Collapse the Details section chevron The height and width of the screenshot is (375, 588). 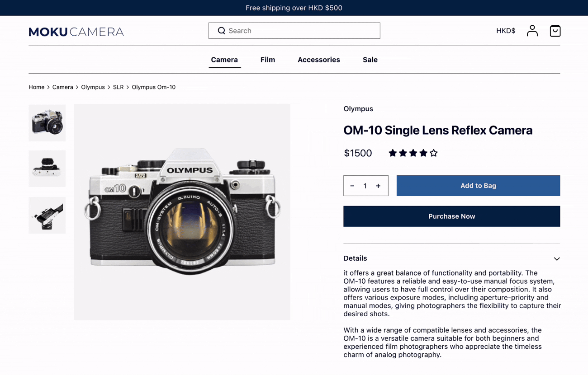pos(557,259)
